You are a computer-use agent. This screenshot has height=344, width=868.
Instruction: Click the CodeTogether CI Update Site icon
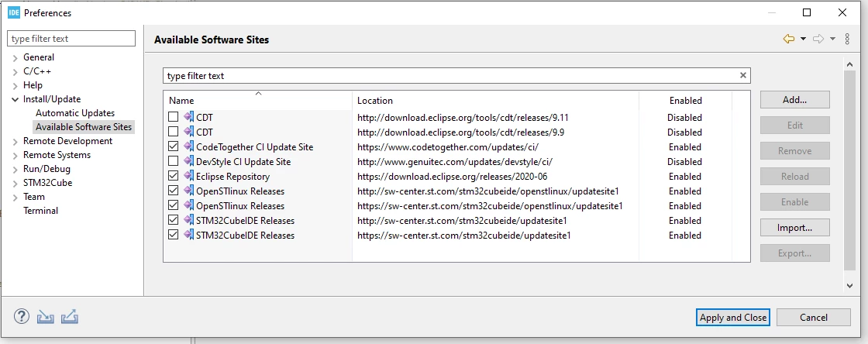pyautogui.click(x=188, y=147)
